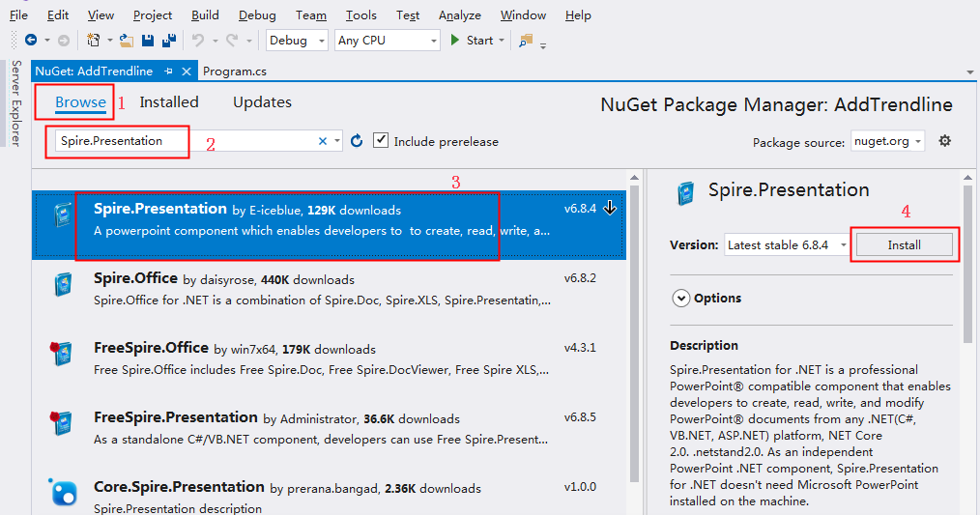Image resolution: width=980 pixels, height=515 pixels.
Task: Click the Undo arrow icon
Action: [x=197, y=41]
